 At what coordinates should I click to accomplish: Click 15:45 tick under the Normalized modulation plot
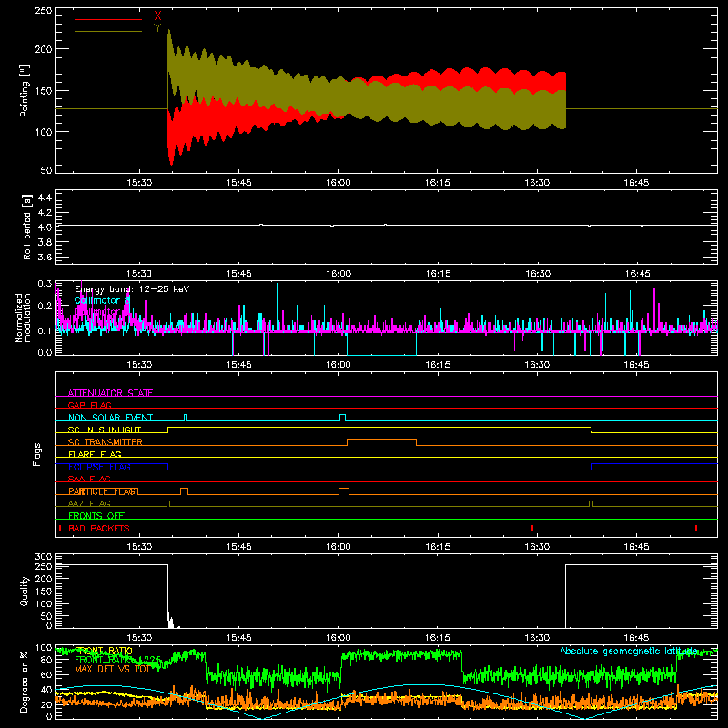pos(238,365)
